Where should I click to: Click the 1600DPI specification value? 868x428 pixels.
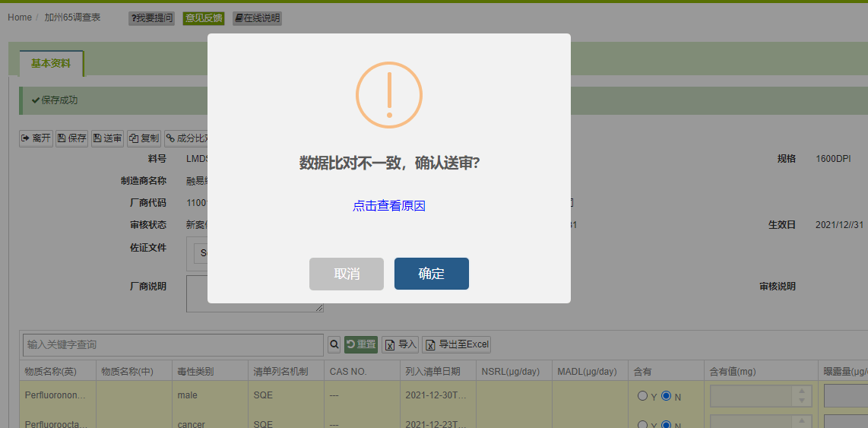[833, 159]
